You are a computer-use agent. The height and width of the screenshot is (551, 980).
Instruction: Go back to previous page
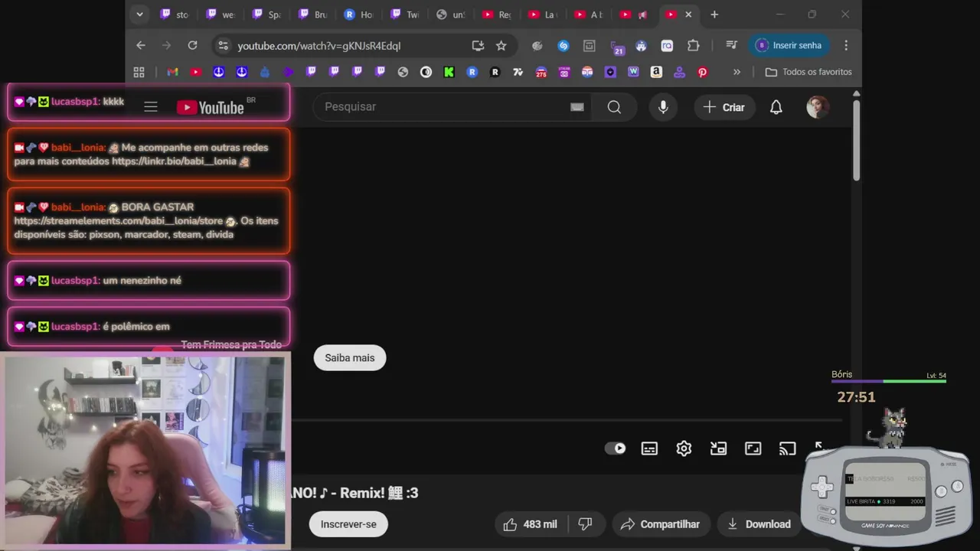(x=141, y=46)
